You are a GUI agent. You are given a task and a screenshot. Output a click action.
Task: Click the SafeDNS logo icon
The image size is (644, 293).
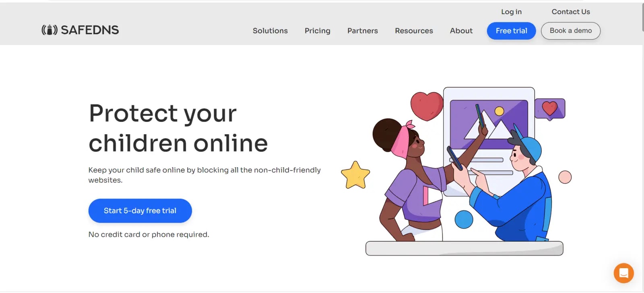pos(50,30)
